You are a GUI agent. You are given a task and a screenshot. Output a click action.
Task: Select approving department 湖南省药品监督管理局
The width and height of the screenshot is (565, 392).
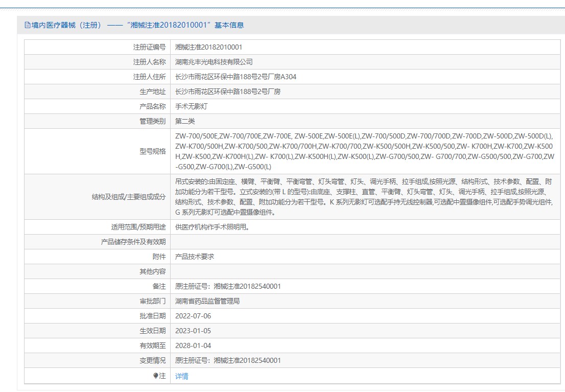[x=207, y=301]
